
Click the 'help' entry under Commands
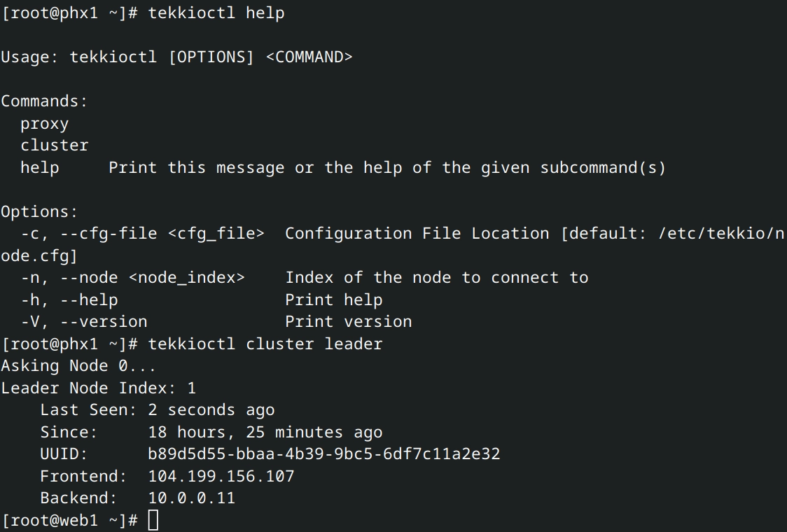point(39,168)
